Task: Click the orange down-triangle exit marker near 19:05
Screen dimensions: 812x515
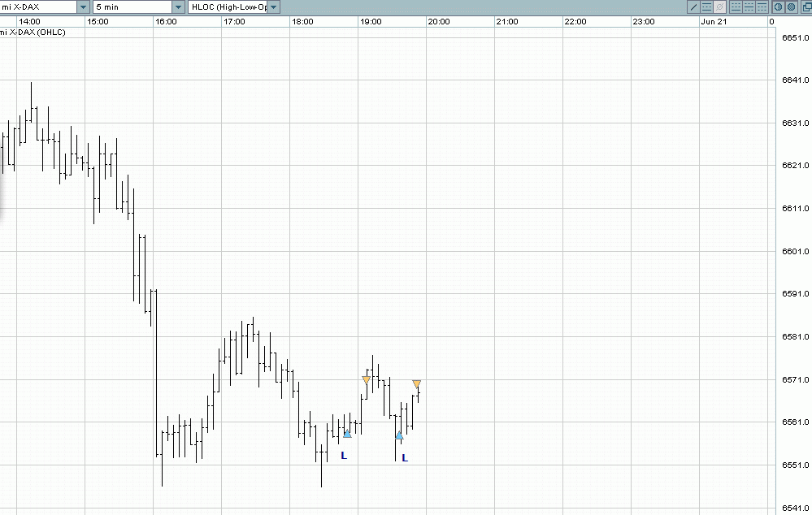Action: tap(366, 380)
